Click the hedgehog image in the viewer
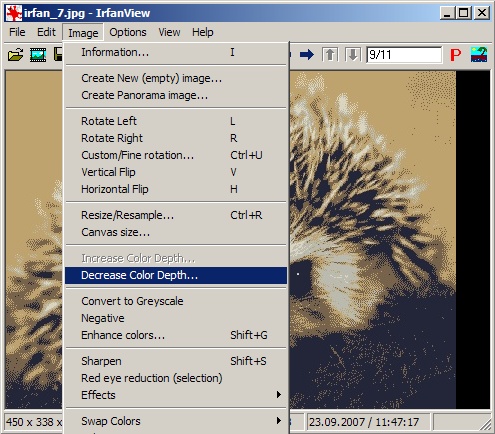Image resolution: width=495 pixels, height=434 pixels. 372,239
